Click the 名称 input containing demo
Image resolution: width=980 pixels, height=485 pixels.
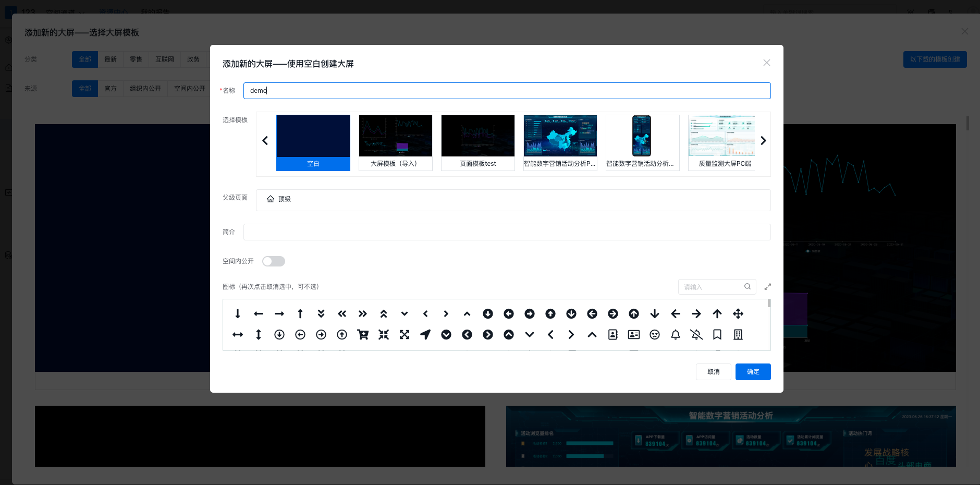pyautogui.click(x=507, y=91)
